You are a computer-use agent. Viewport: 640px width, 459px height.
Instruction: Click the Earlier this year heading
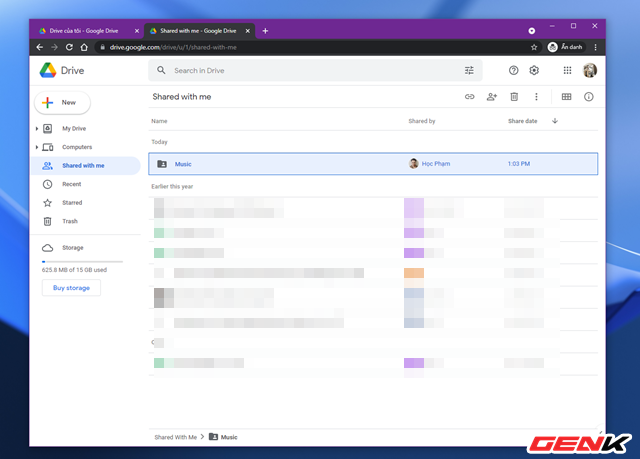point(172,186)
